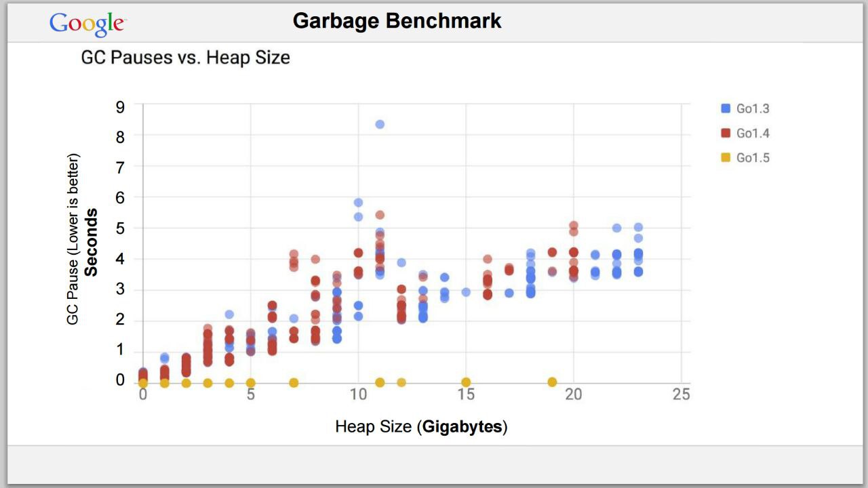
Task: Click the x-axis tick label 20
Action: click(x=574, y=394)
